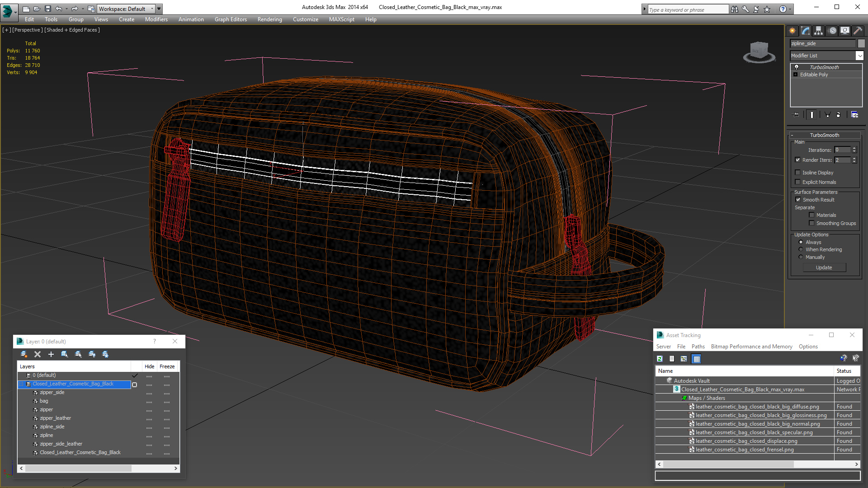This screenshot has height=488, width=868.
Task: Open the Redo history dropdown arrow
Action: [x=83, y=9]
